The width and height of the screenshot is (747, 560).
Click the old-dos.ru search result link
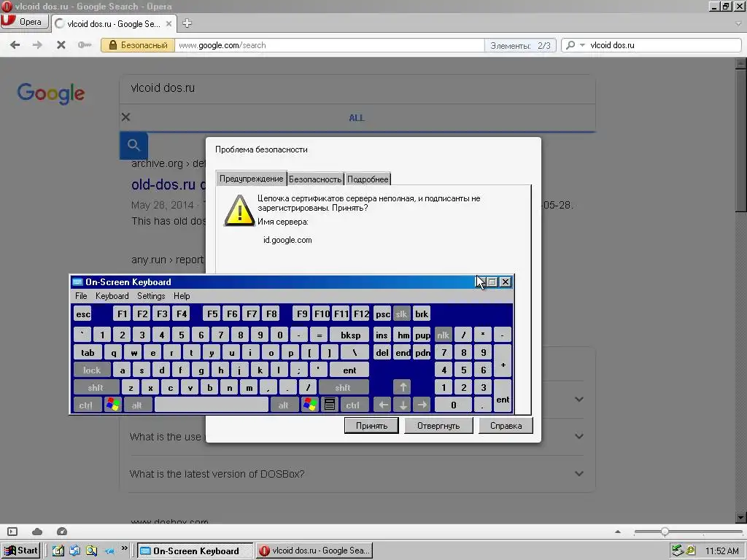point(168,184)
